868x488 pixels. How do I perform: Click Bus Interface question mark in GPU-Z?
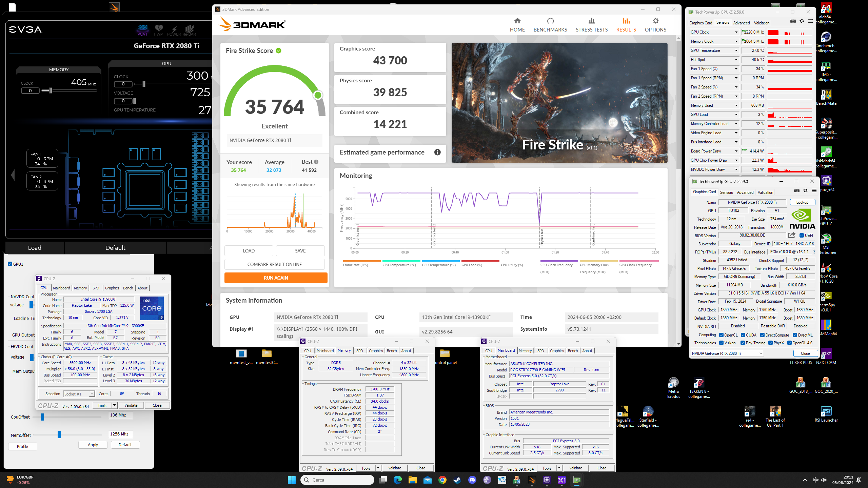[814, 252]
